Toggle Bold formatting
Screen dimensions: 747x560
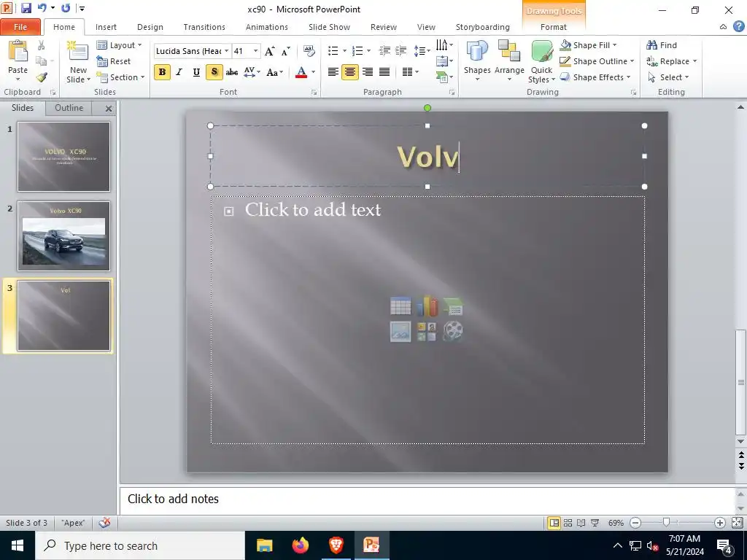click(x=162, y=72)
